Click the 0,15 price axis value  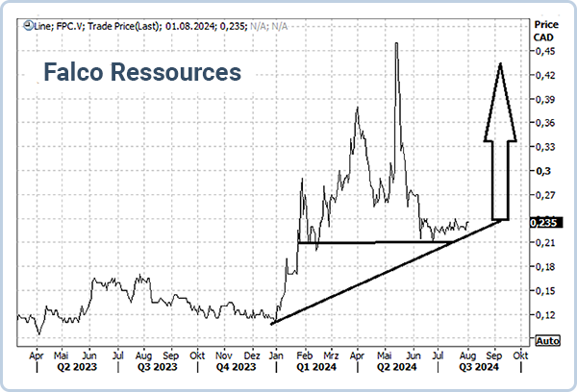(x=545, y=290)
